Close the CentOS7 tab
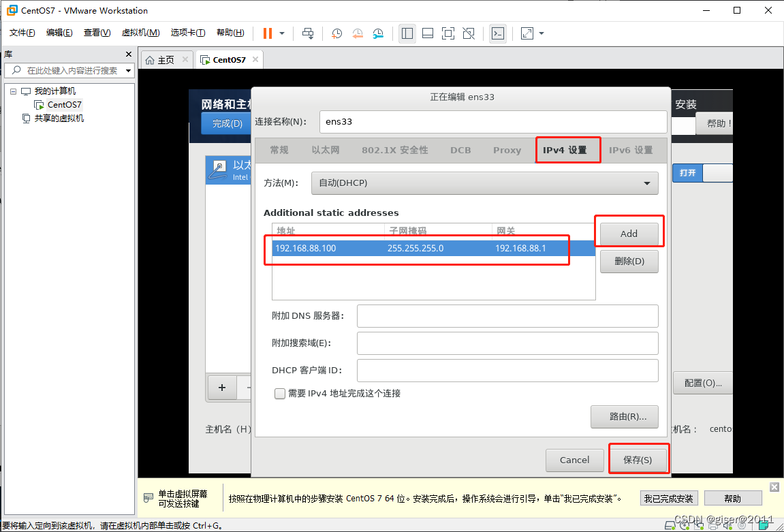The height and width of the screenshot is (532, 784). (x=255, y=59)
